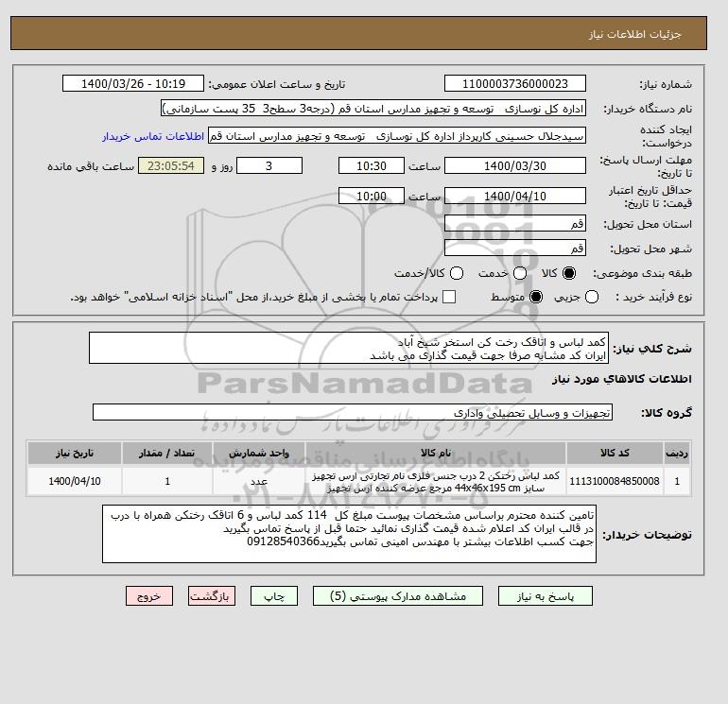Click the کد کالا column header
728x704 pixels.
point(615,453)
